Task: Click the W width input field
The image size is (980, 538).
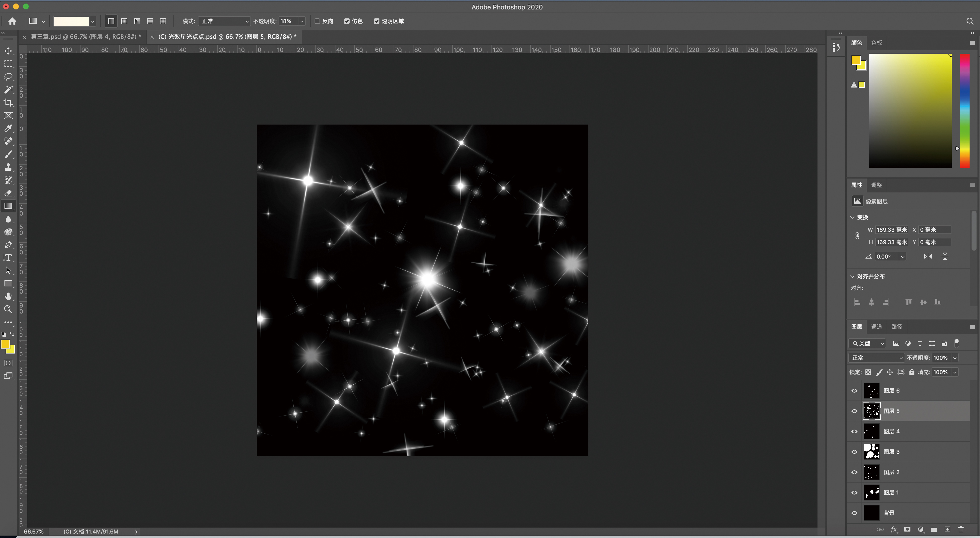Action: pyautogui.click(x=891, y=229)
